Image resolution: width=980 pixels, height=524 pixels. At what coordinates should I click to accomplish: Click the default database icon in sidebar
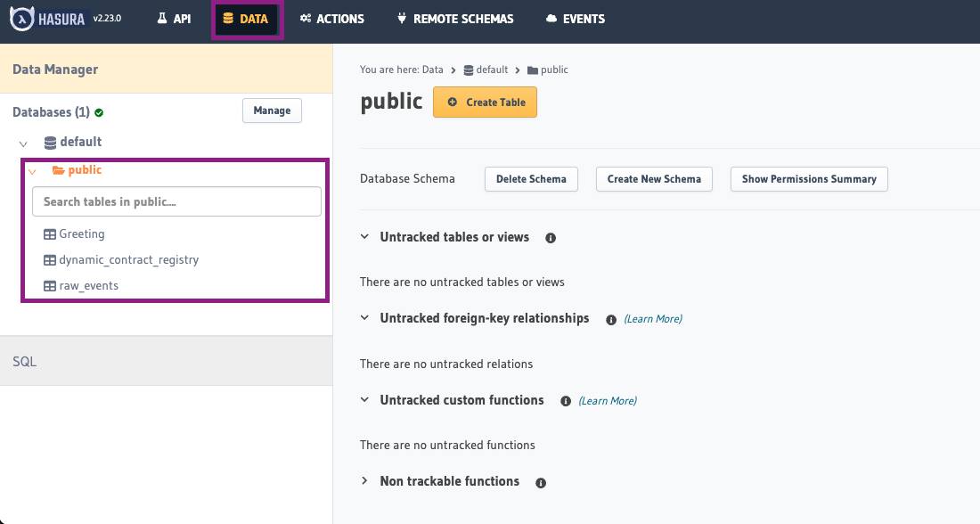(51, 142)
